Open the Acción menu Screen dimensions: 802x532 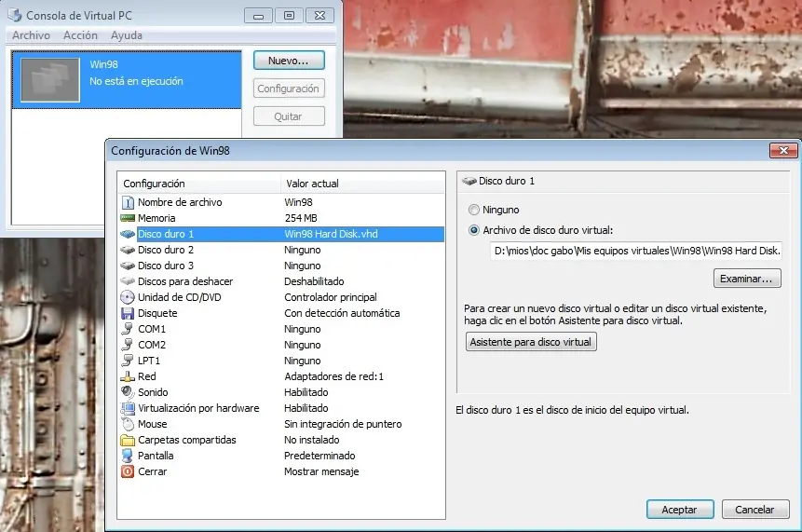(80, 35)
